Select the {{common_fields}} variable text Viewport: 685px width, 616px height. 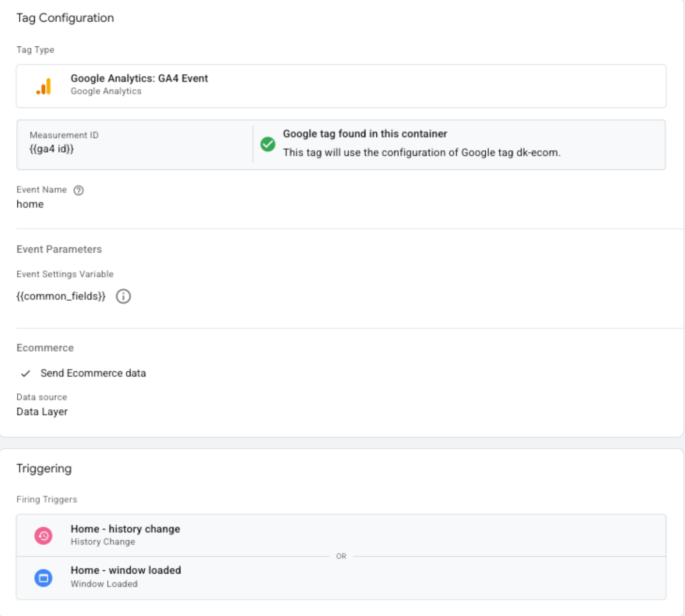pos(61,296)
